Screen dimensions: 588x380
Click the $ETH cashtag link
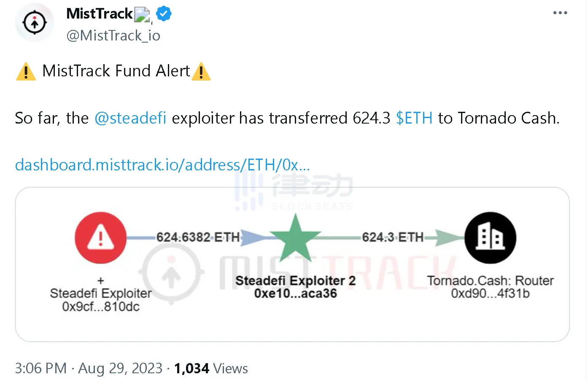coord(414,118)
